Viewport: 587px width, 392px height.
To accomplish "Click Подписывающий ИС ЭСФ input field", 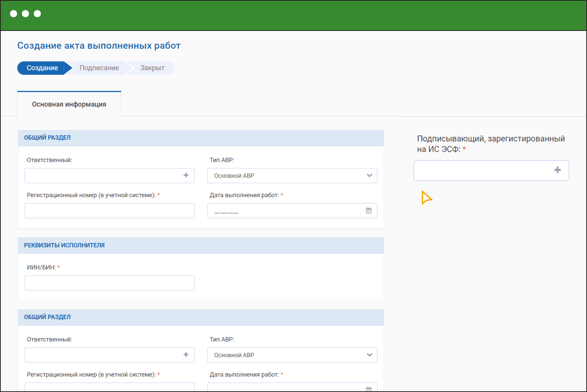I will 480,171.
